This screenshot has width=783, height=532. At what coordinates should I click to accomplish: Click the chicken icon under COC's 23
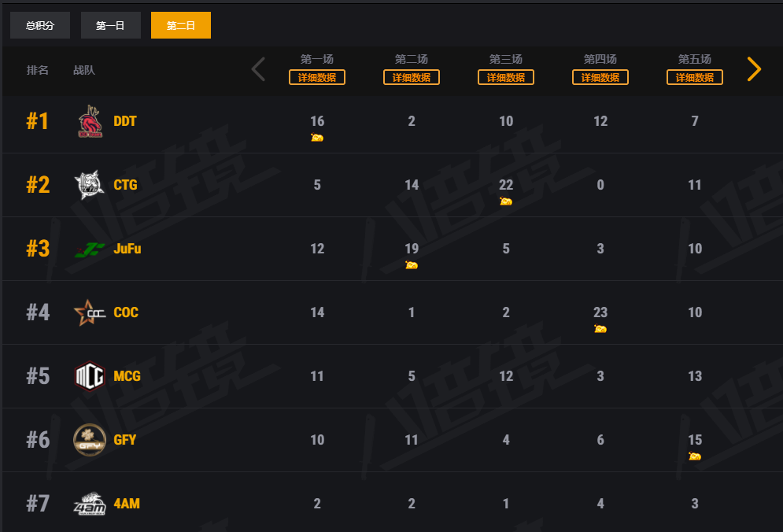coord(600,329)
